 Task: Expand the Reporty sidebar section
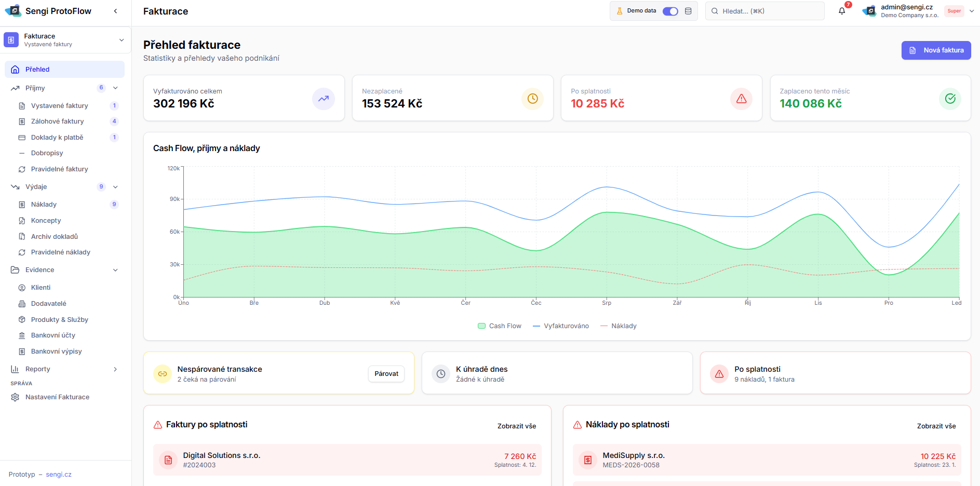(x=115, y=369)
